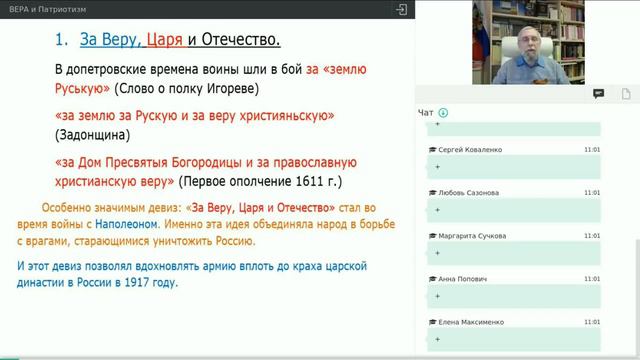The height and width of the screenshot is (360, 640).
Task: Click graduation cap icon beside Елена Максименко
Action: tap(433, 322)
